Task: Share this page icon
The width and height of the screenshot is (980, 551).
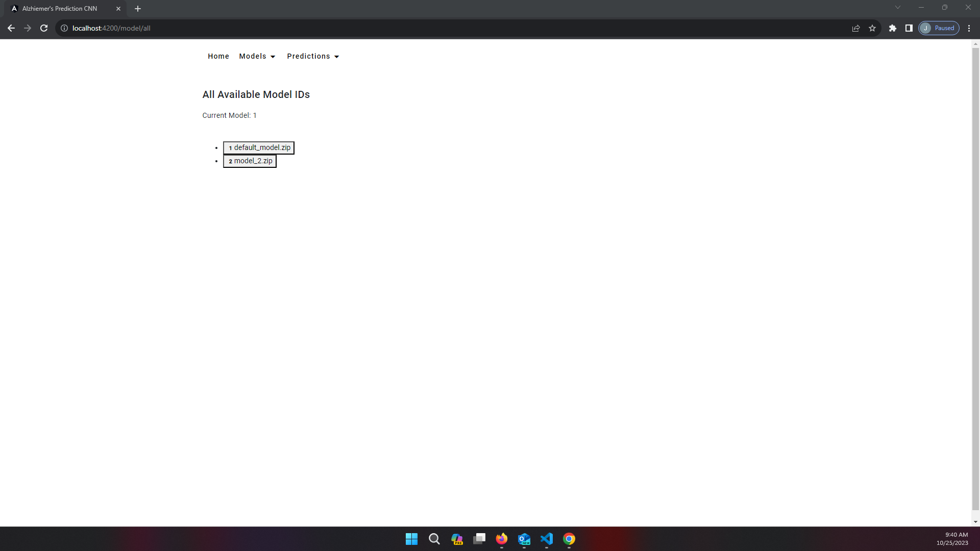Action: point(856,28)
